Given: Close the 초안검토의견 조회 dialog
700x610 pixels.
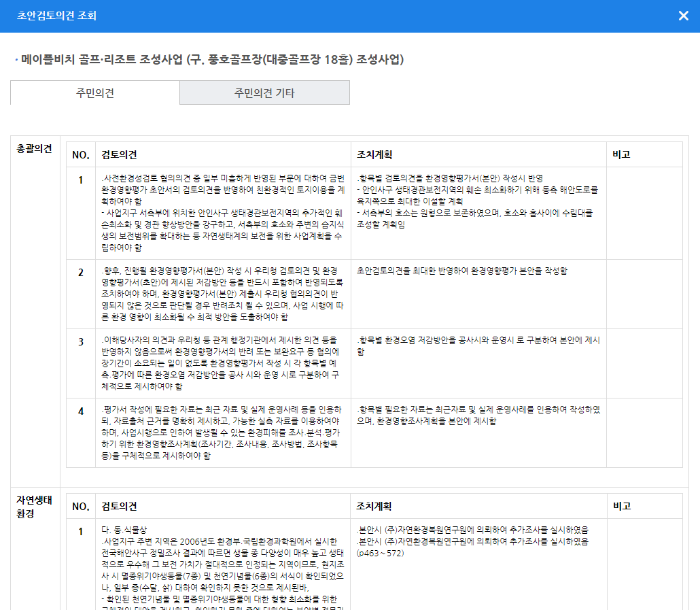Looking at the screenshot, I should pos(683,16).
